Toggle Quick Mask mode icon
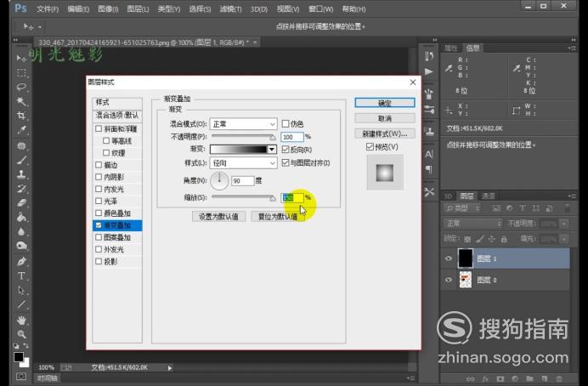The image size is (588, 386). pos(21,376)
